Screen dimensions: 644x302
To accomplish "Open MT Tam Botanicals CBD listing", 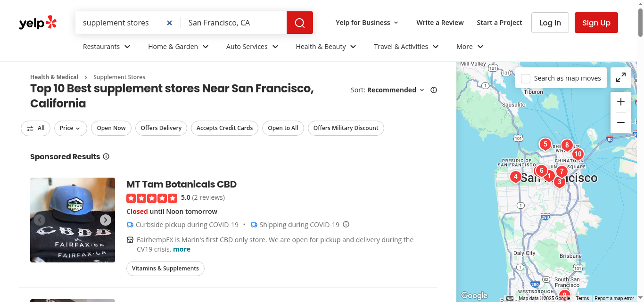I will (x=182, y=184).
